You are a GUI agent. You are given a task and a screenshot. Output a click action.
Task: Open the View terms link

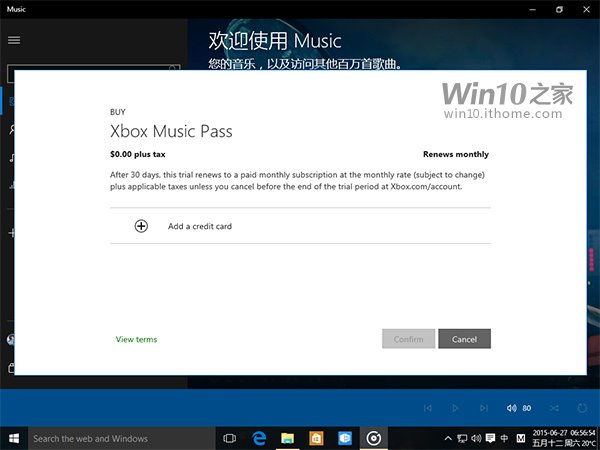tap(137, 339)
